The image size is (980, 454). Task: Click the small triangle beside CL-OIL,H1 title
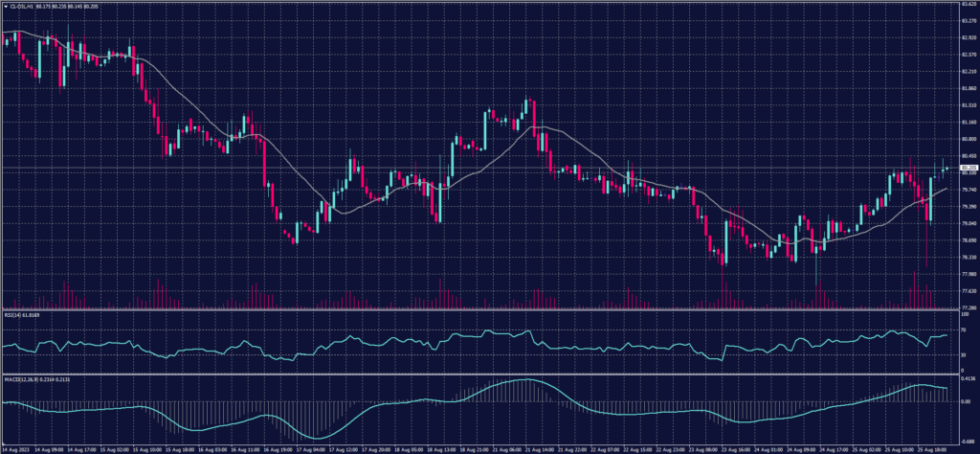coord(5,5)
